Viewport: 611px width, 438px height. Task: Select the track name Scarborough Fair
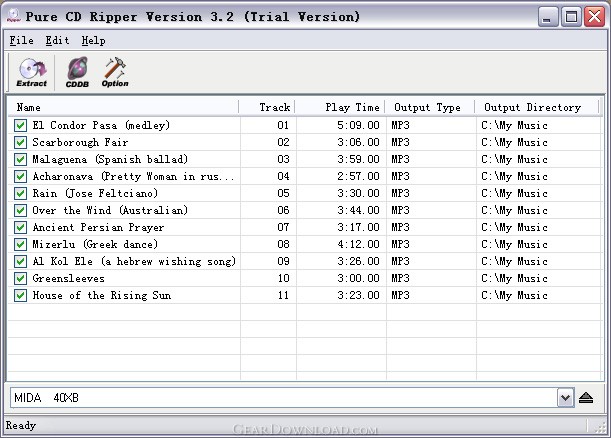pos(80,142)
